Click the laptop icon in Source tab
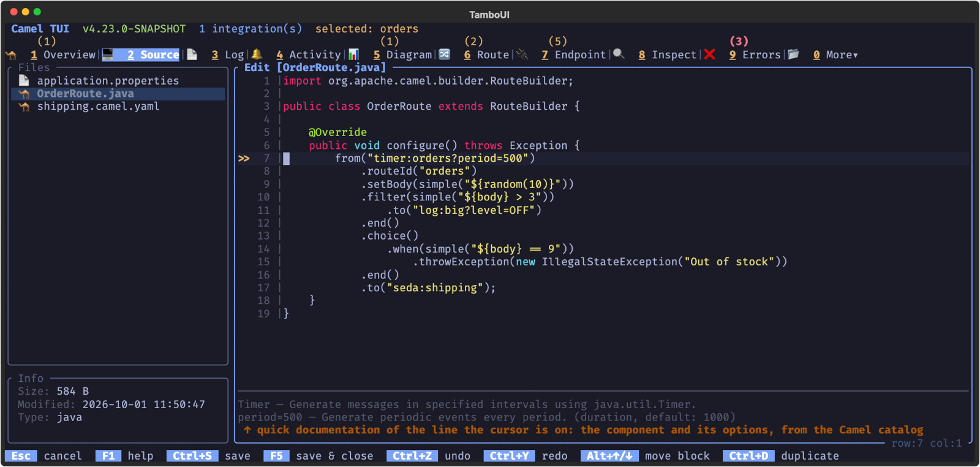Viewport: 980px width, 467px height. click(x=108, y=55)
